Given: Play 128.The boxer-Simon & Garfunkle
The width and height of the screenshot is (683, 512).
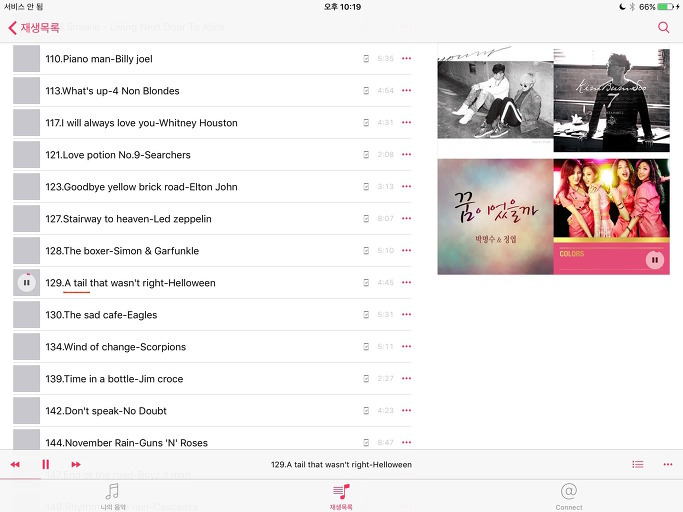Looking at the screenshot, I should (122, 251).
